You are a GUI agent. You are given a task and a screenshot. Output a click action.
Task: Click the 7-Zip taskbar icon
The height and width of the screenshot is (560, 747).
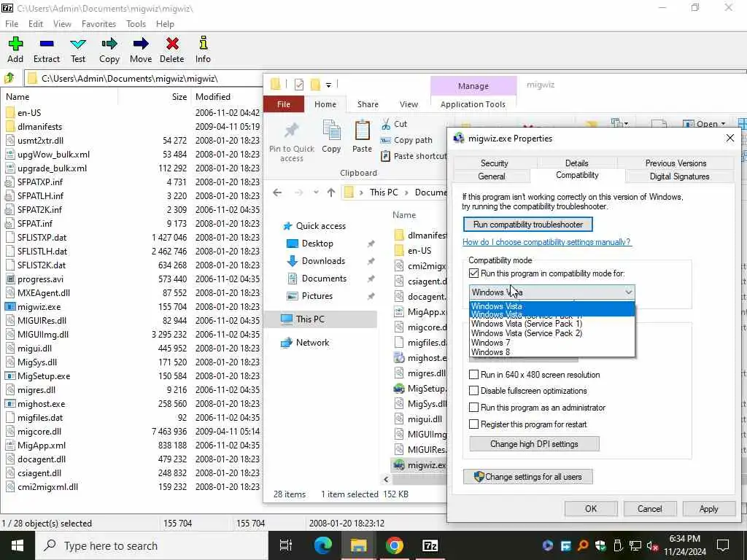[430, 545]
